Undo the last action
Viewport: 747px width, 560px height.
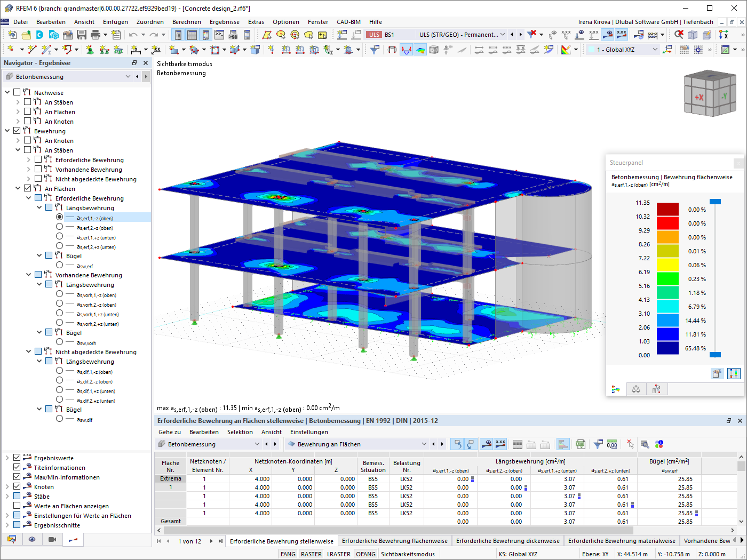[133, 35]
